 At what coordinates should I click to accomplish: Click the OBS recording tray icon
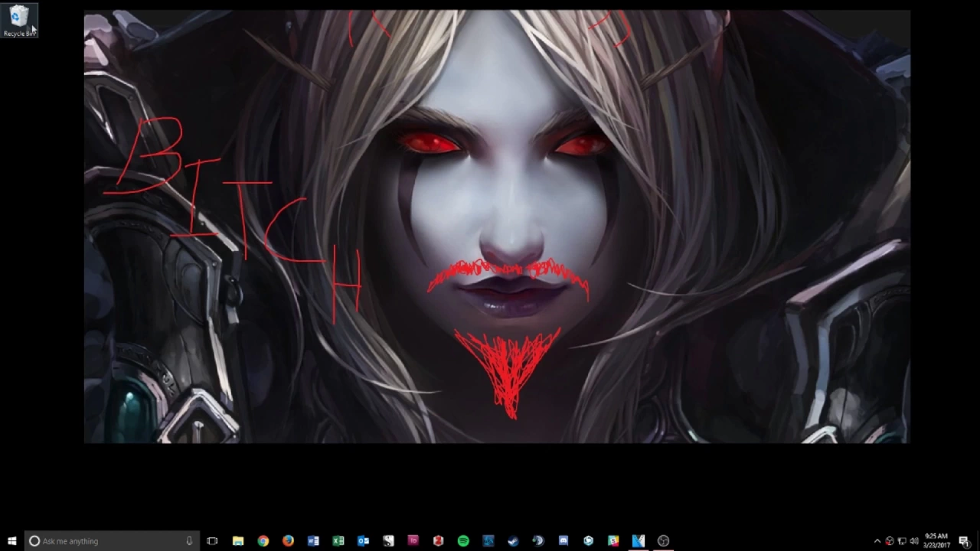click(x=890, y=541)
